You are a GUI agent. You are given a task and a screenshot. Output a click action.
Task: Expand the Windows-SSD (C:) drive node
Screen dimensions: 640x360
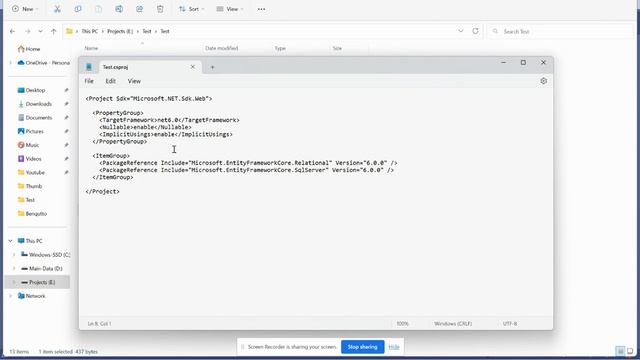(14, 255)
